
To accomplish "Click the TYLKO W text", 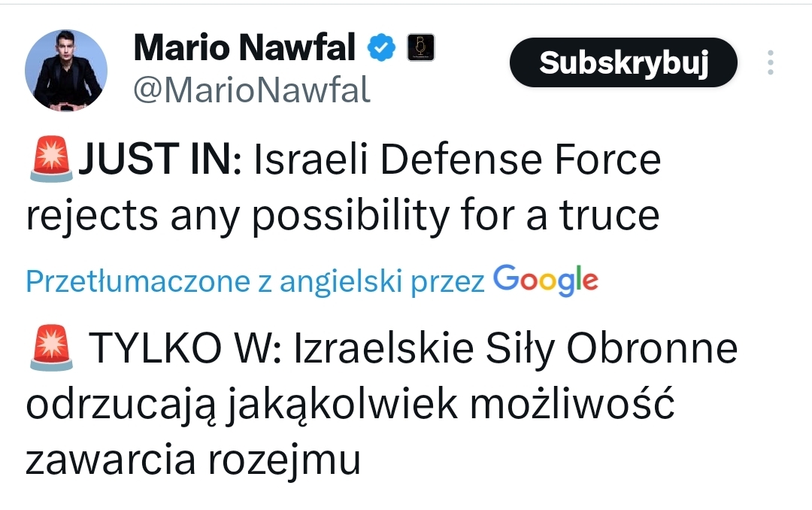I will [185, 351].
